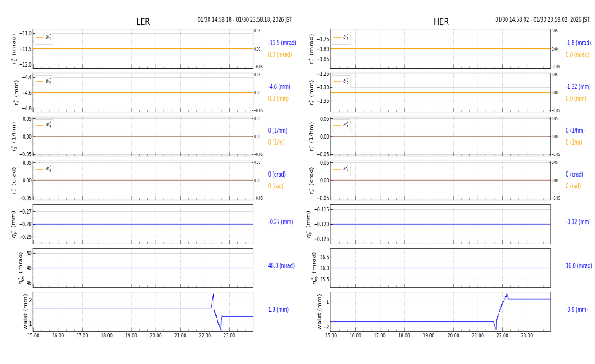Click the 15:00 tick on LER time axis
The height and width of the screenshot is (364, 595).
[x=34, y=336]
